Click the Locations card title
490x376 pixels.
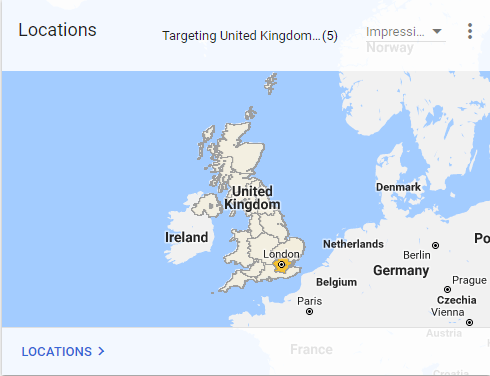click(x=57, y=30)
